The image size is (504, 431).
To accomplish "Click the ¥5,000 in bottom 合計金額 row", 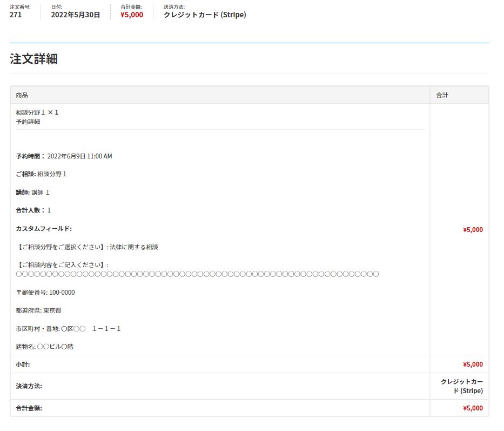I will coord(473,408).
